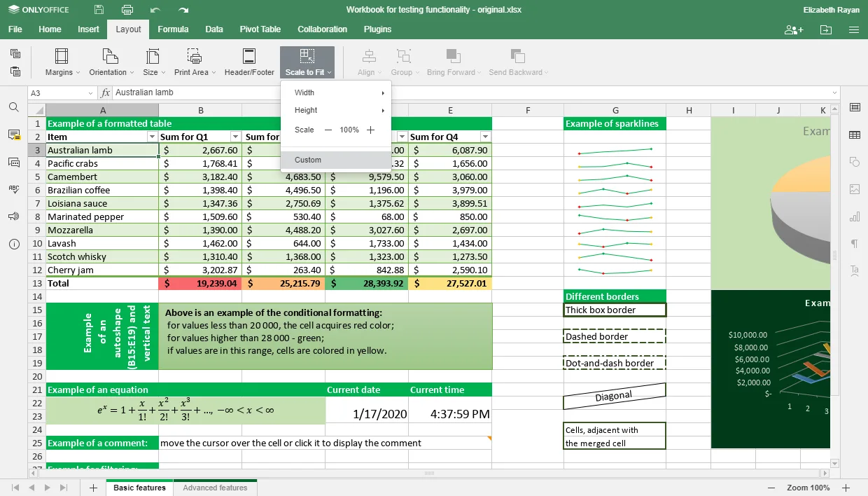The width and height of the screenshot is (868, 496).
Task: Open the Orientation tool
Action: click(111, 62)
